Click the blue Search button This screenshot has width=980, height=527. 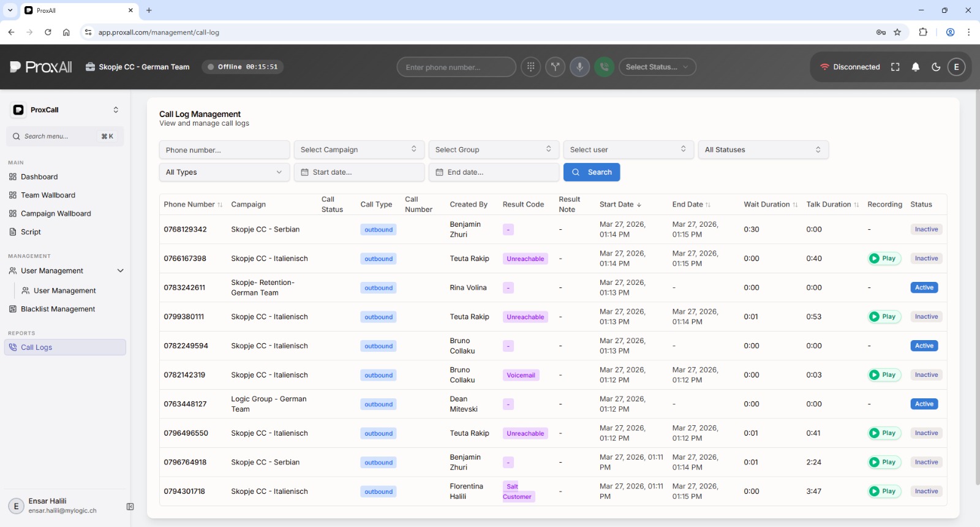click(x=592, y=172)
